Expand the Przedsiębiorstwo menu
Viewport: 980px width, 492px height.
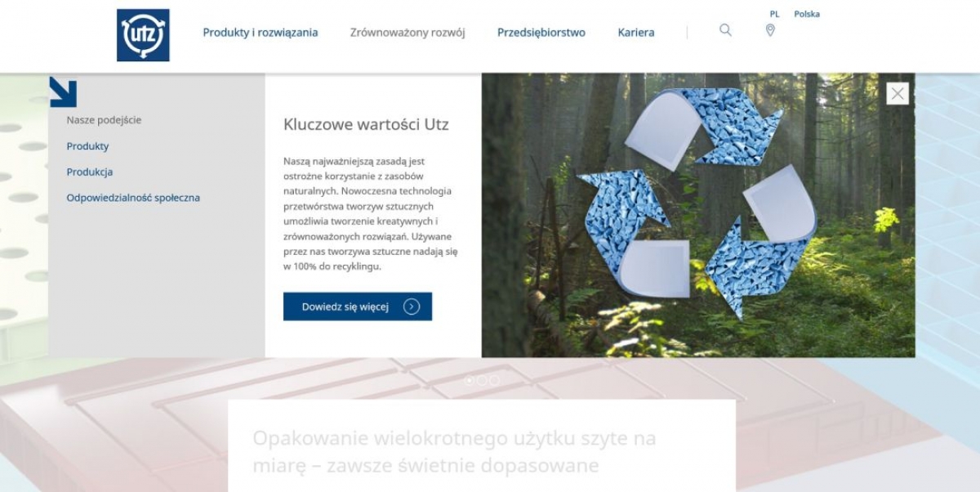pos(541,33)
